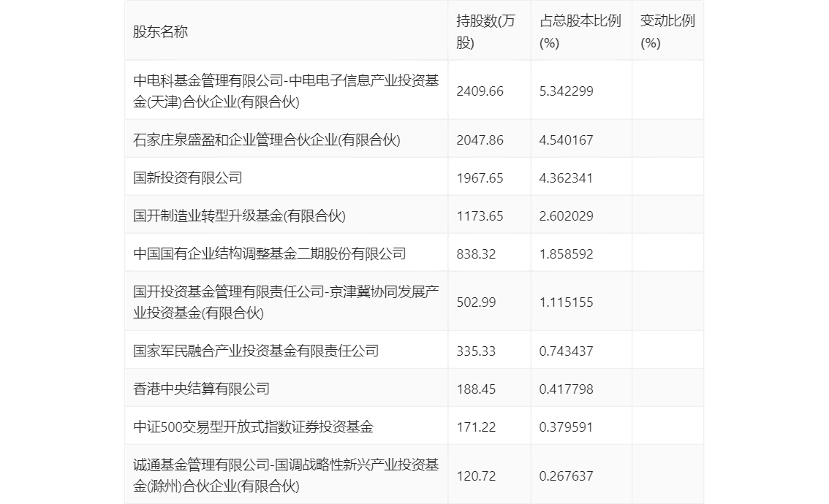This screenshot has width=829, height=504.
Task: Select the value 1967.65
Action: pyautogui.click(x=480, y=178)
